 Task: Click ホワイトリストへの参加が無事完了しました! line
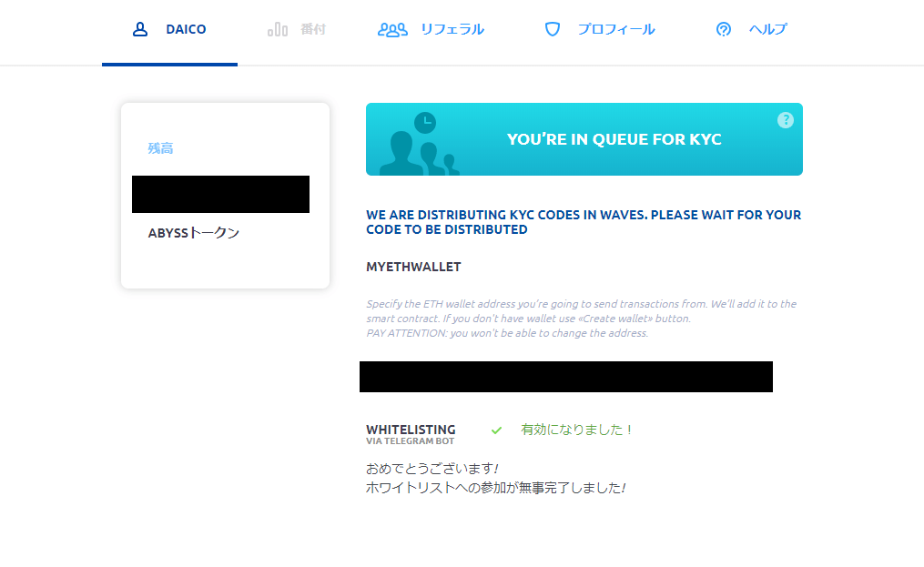495,488
